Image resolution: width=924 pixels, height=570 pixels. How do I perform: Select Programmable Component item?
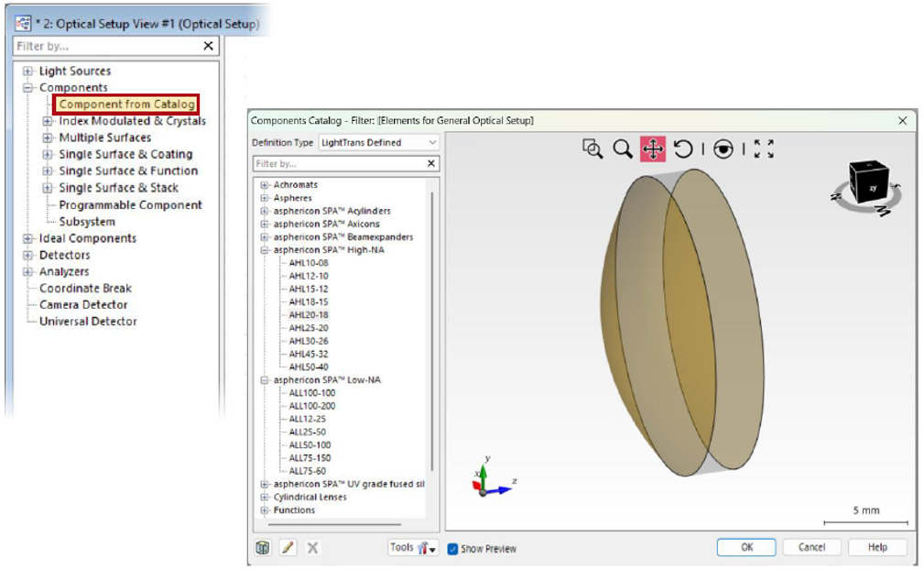(130, 205)
